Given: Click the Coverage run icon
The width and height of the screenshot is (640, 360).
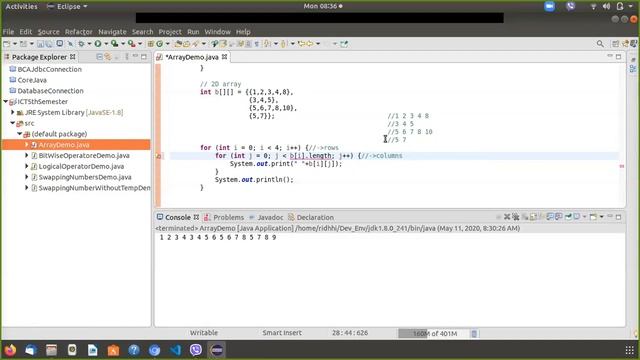Looking at the screenshot, I should [x=115, y=44].
